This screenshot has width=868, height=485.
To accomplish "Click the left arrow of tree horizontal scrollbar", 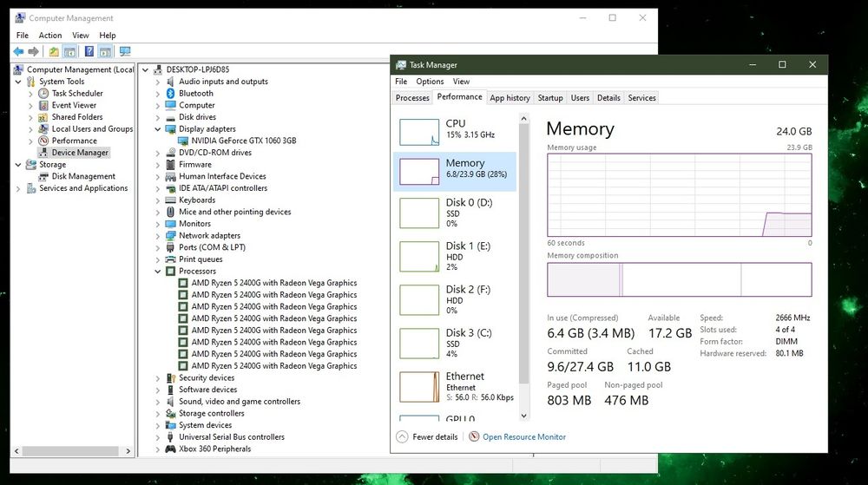I will coord(16,451).
